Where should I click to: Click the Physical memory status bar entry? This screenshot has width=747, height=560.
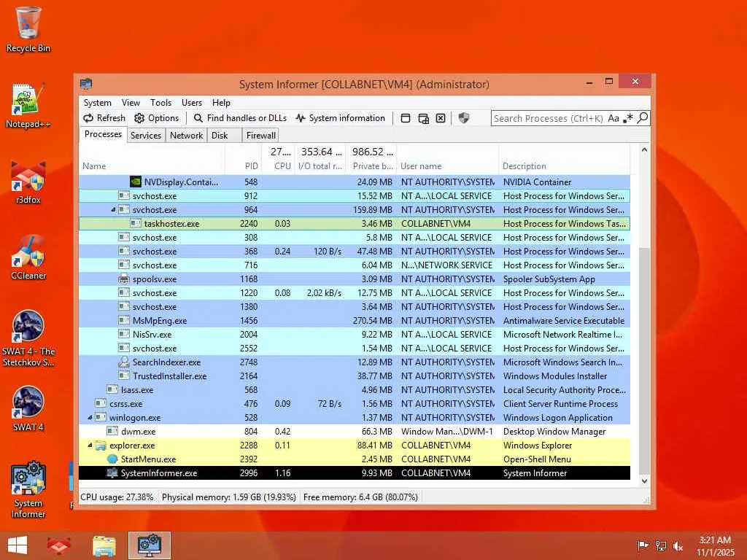click(x=228, y=497)
